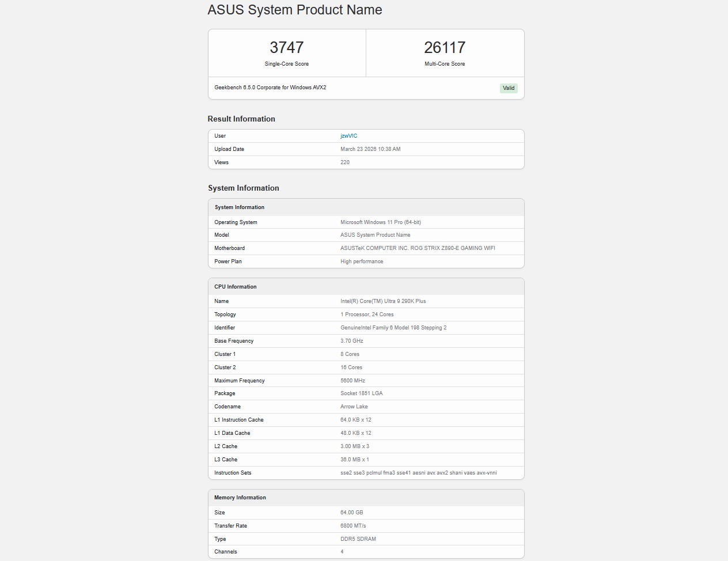Open the jzwVIC user profile link
This screenshot has height=561, width=728.
349,135
